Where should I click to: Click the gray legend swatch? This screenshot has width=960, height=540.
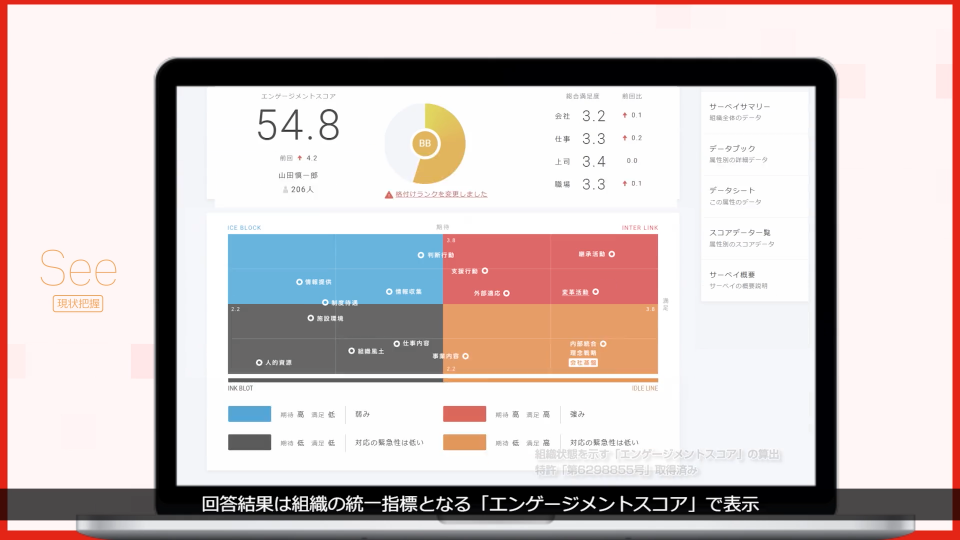[x=249, y=442]
